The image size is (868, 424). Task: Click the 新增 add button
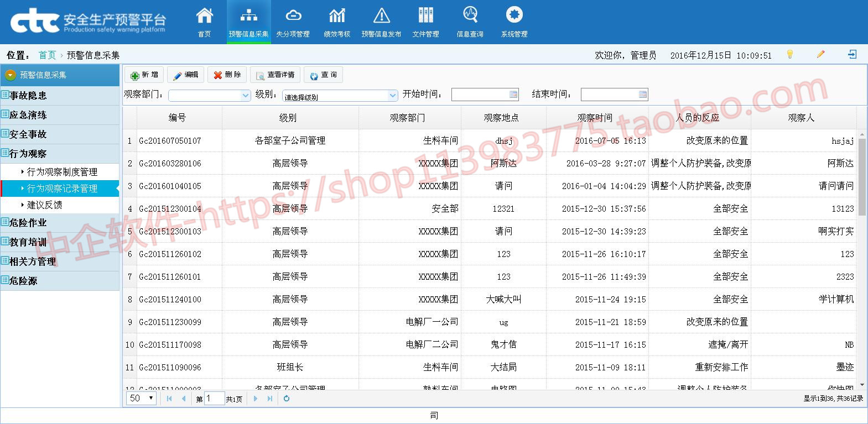click(144, 75)
